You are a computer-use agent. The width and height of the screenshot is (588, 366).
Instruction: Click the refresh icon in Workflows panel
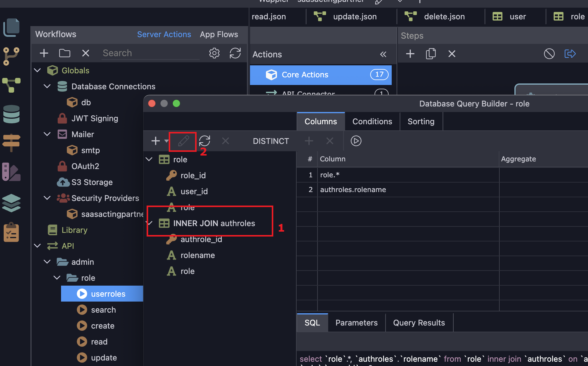click(235, 53)
